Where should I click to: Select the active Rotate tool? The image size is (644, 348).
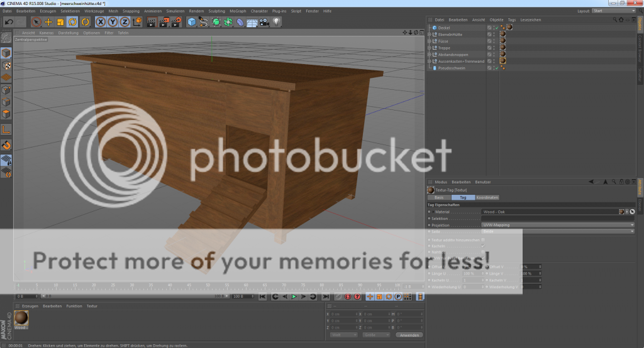point(73,22)
